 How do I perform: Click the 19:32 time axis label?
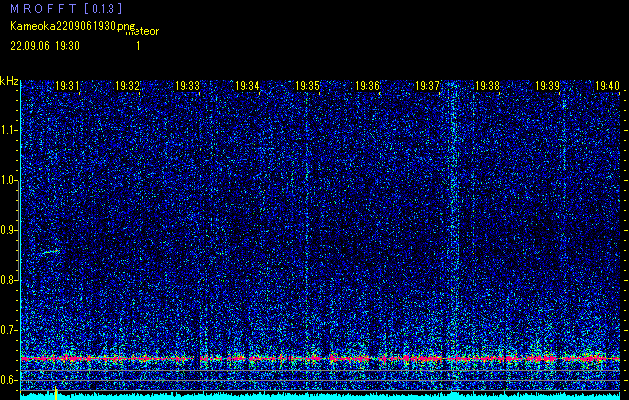coord(127,86)
